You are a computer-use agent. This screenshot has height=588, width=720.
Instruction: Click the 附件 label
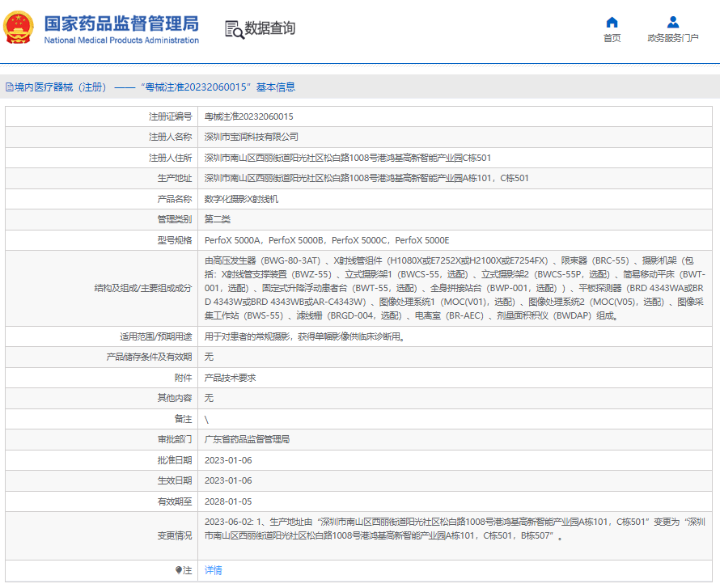tap(183, 378)
